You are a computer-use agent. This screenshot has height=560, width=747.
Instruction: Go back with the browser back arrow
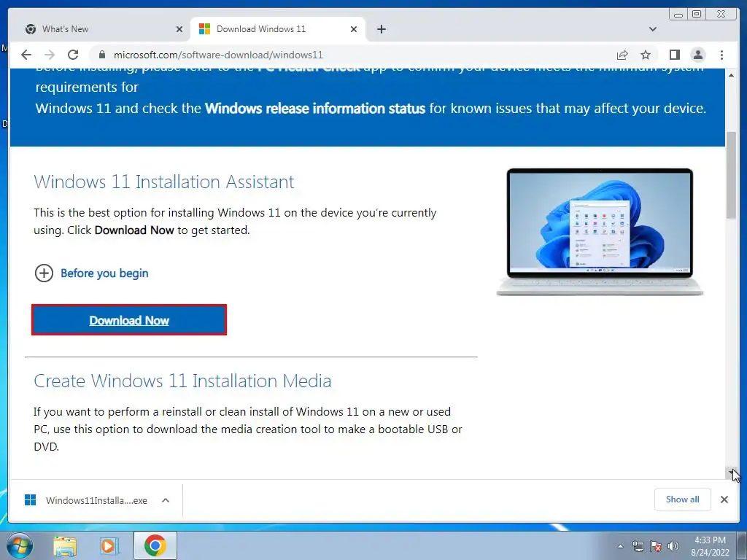(x=26, y=55)
